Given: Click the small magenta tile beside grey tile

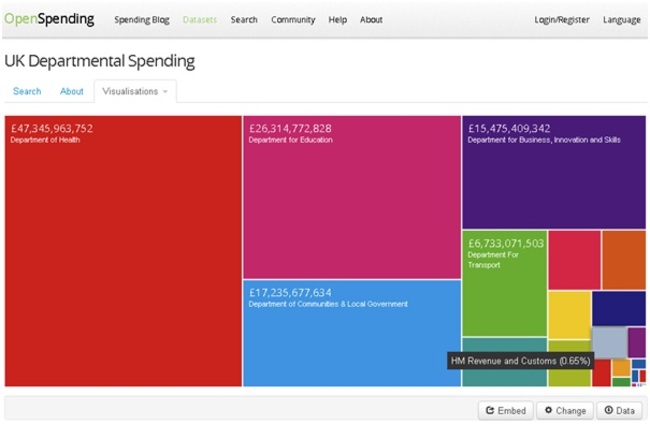Looking at the screenshot, I should point(637,342).
